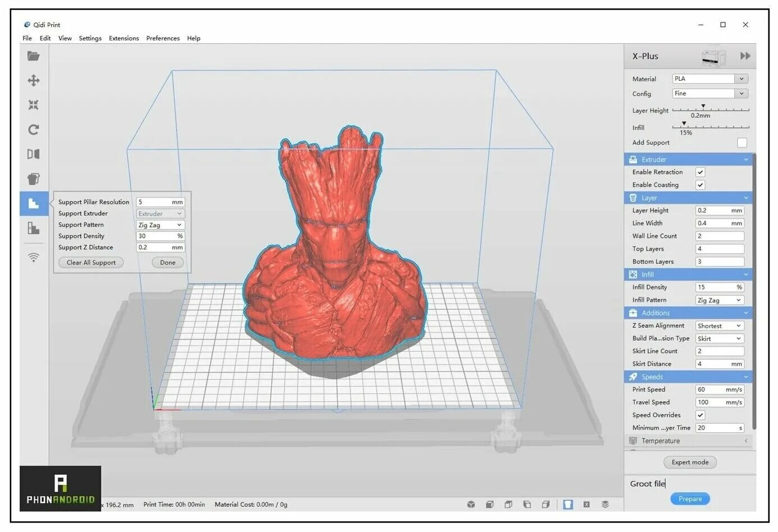Open the Build Plate Adhesion Type dropdown
778x532 pixels.
pos(720,339)
